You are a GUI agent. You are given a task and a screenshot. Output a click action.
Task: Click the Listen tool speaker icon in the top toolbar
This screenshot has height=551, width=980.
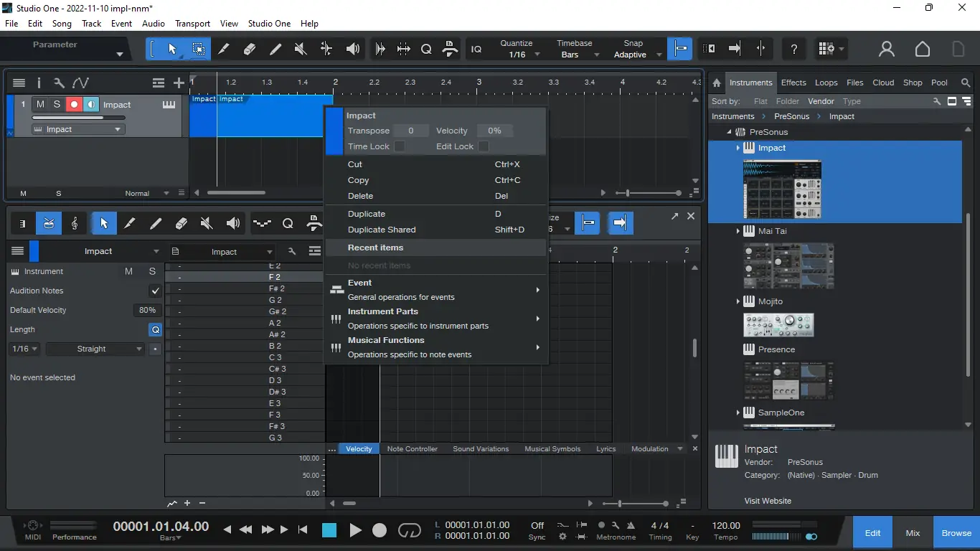(352, 49)
